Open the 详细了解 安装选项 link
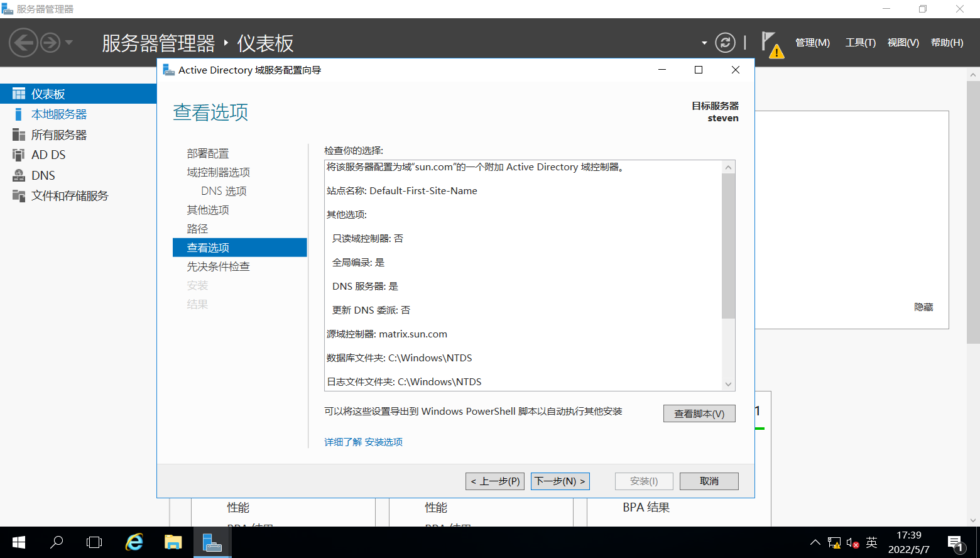The height and width of the screenshot is (558, 980). tap(363, 442)
